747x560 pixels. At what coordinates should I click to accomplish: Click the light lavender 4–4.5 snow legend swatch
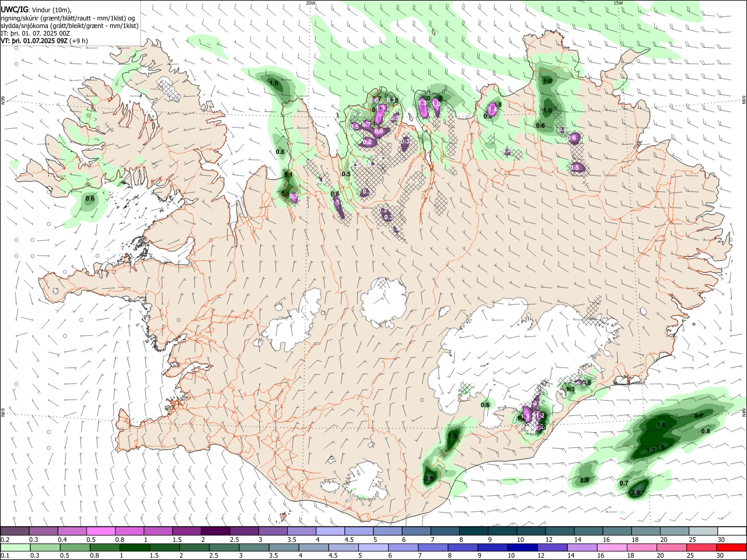(x=330, y=531)
